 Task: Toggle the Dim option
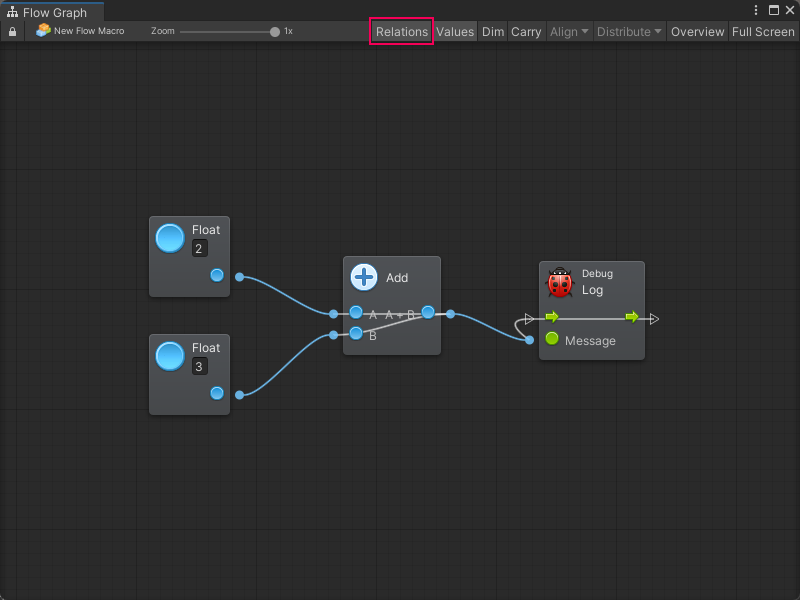pyautogui.click(x=493, y=32)
